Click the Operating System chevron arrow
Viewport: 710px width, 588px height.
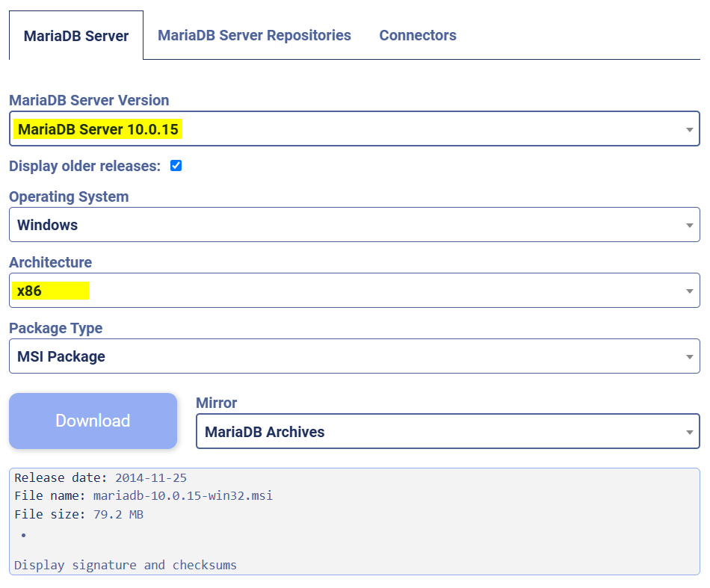pyautogui.click(x=689, y=224)
